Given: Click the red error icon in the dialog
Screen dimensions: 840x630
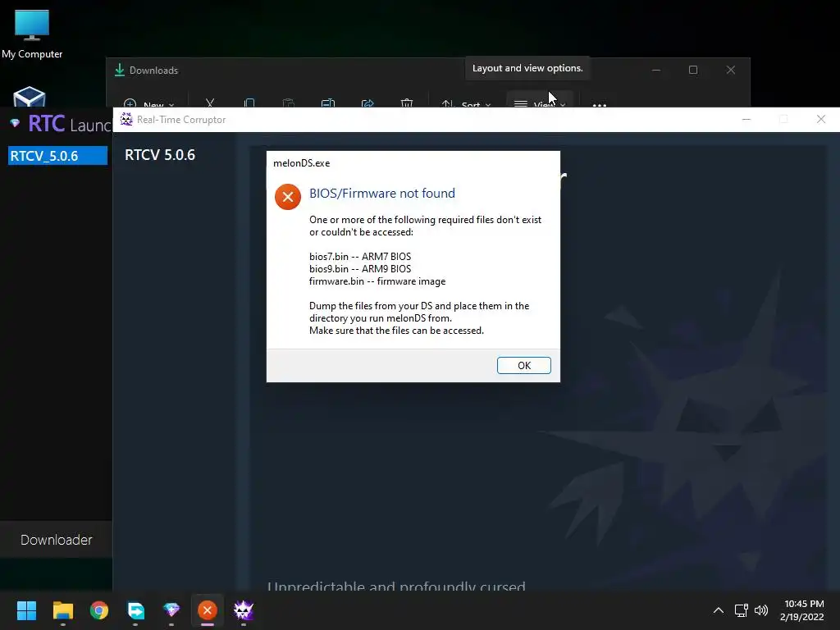Looking at the screenshot, I should coord(288,197).
